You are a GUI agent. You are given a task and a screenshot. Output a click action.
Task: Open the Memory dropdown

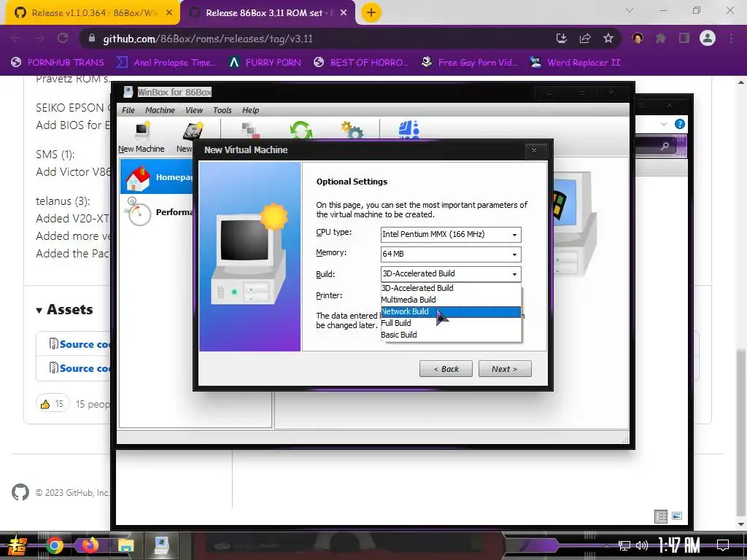451,254
